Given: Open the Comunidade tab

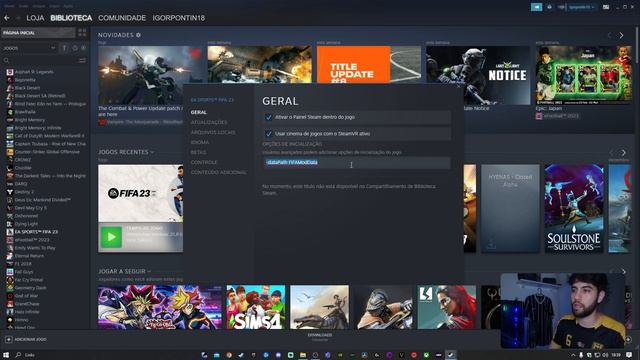Looking at the screenshot, I should coord(122,18).
